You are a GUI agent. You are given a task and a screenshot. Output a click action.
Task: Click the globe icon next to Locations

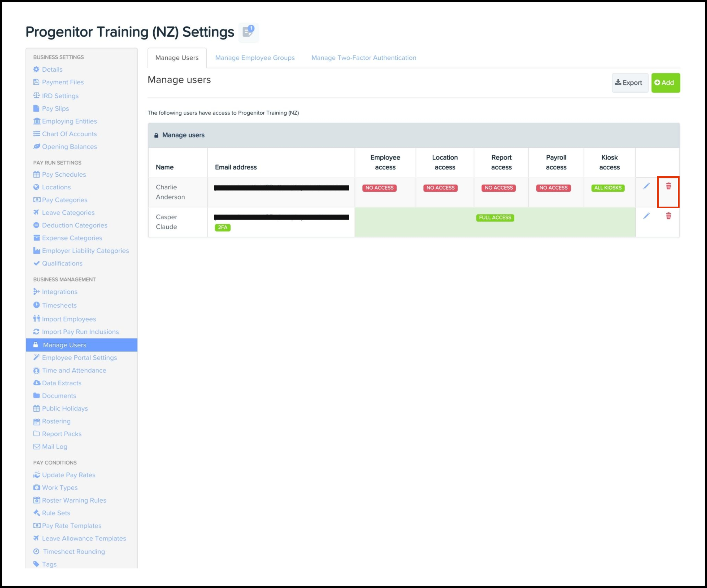pos(36,187)
